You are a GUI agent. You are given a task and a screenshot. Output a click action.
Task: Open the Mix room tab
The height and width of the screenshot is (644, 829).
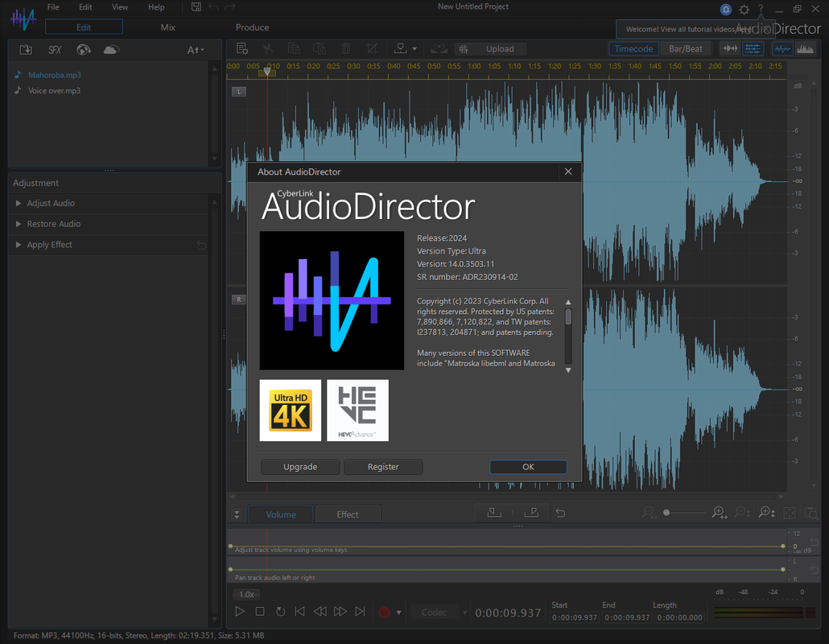tap(167, 27)
